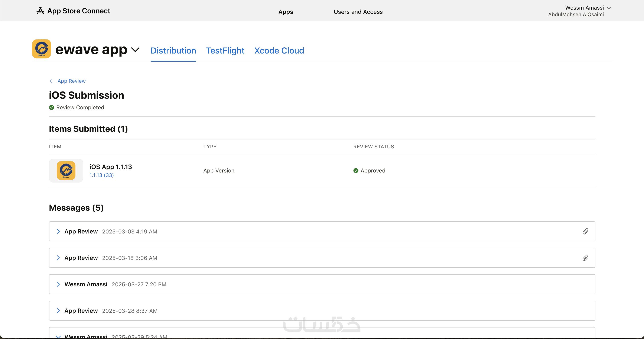Open Users and Access in top navigation
The image size is (644, 339).
coord(358,12)
